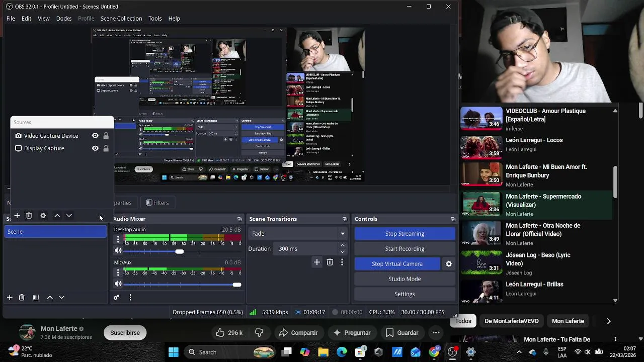Image resolution: width=644 pixels, height=362 pixels.
Task: Open Chrome from taskbar
Action: tap(434, 352)
